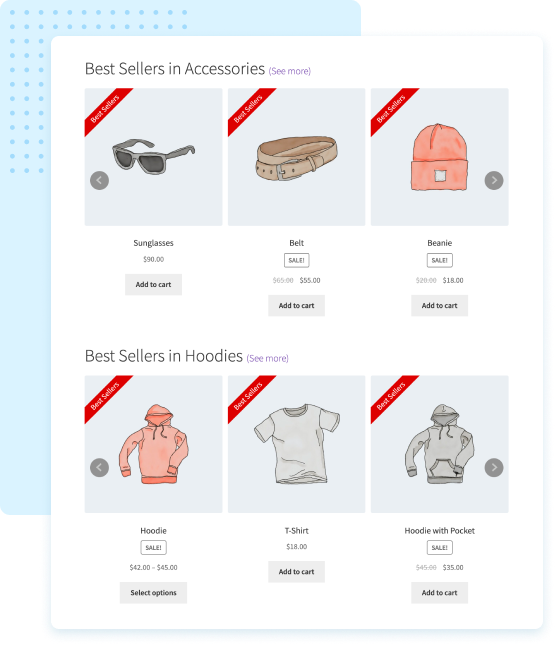
Task: See more Best Sellers in Accessories
Action: point(290,71)
